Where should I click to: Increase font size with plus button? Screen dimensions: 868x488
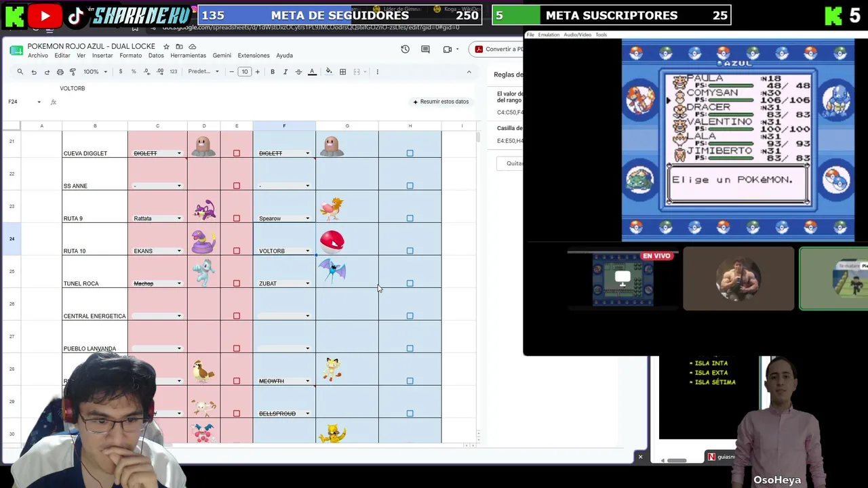[x=257, y=72]
